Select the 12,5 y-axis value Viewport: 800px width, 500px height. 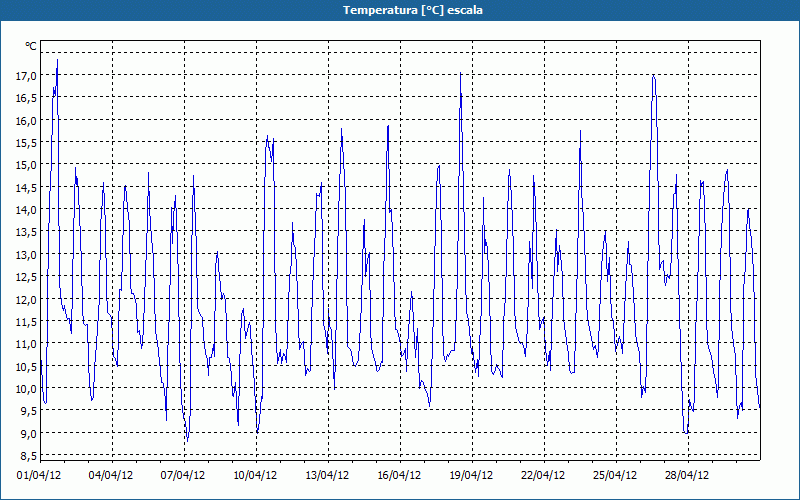coord(26,277)
